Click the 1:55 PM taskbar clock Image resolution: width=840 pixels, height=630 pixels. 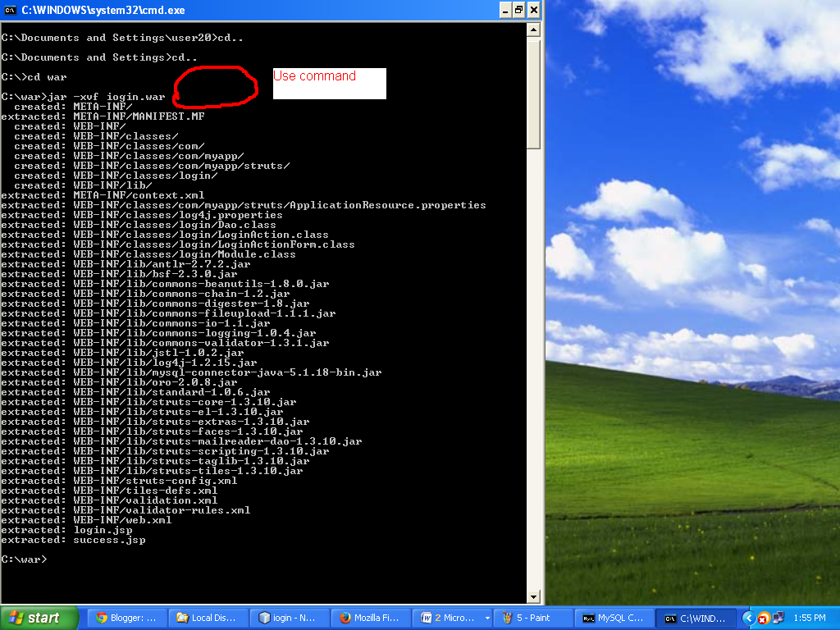[x=810, y=619]
